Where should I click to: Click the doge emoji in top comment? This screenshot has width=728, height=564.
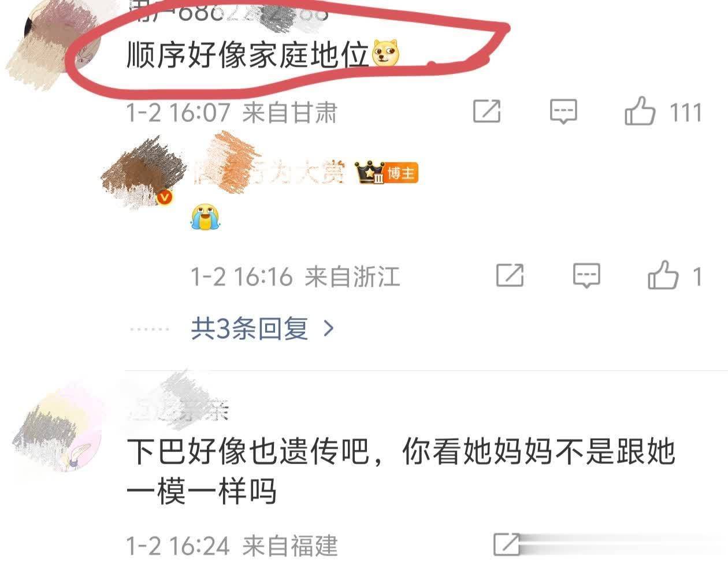(387, 54)
